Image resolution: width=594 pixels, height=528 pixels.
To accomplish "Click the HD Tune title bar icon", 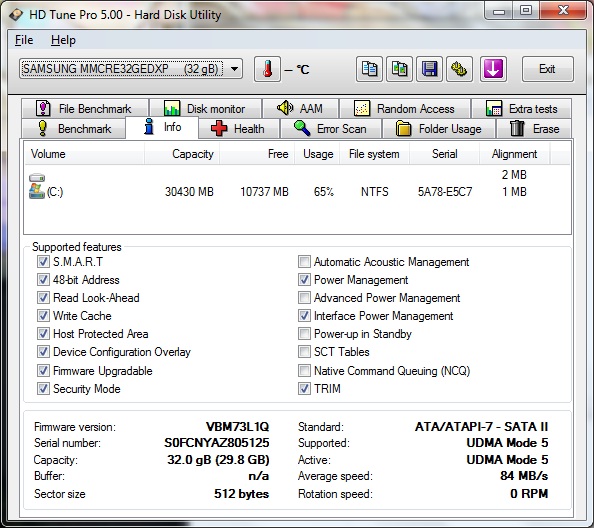I will point(16,15).
